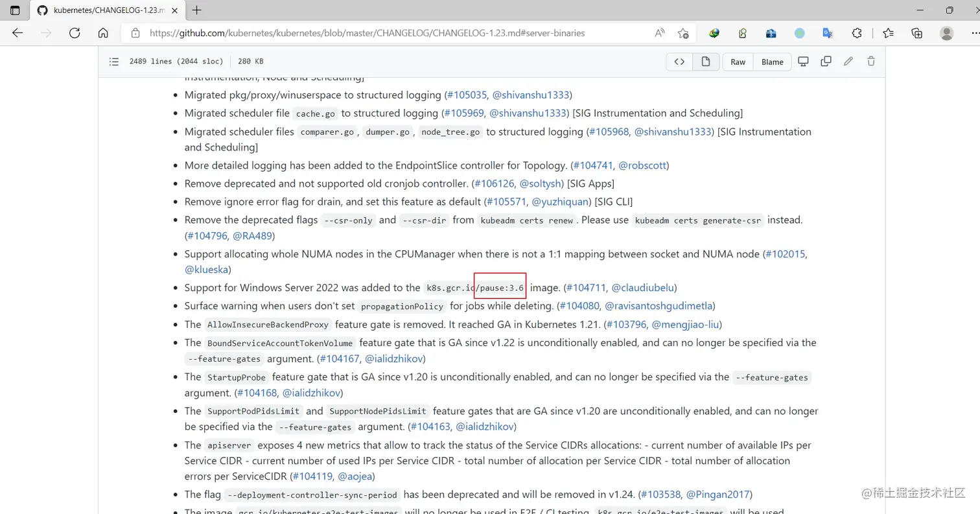The width and height of the screenshot is (980, 514).
Task: Open pull request #103538 link
Action: coord(660,495)
